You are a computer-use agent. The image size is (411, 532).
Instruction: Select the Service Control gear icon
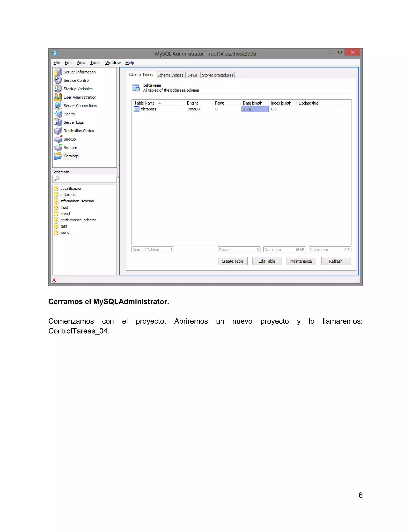tap(58, 80)
